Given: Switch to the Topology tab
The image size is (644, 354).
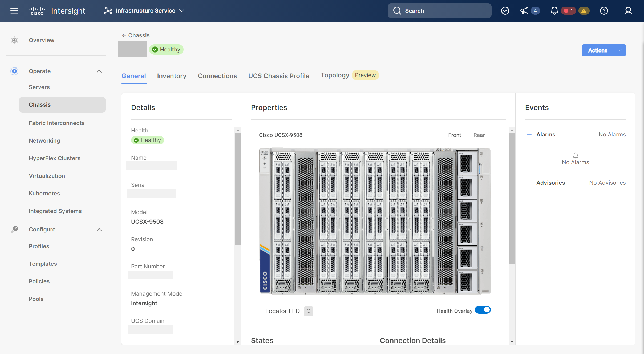Looking at the screenshot, I should [x=335, y=75].
